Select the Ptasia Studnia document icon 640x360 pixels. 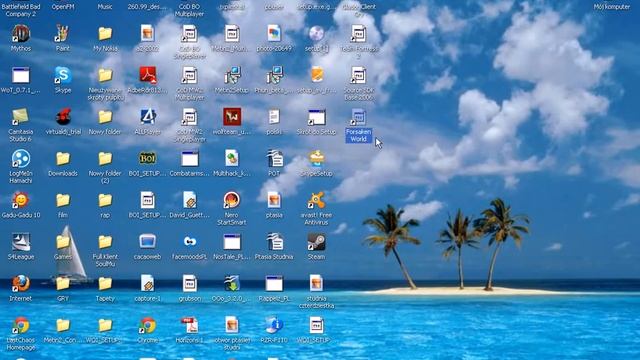click(x=274, y=242)
